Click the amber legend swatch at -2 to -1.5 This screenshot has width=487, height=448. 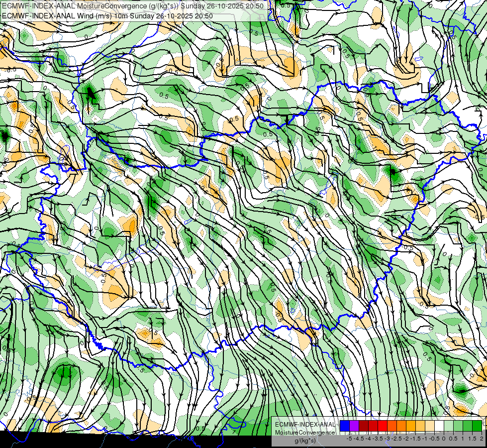411,426
